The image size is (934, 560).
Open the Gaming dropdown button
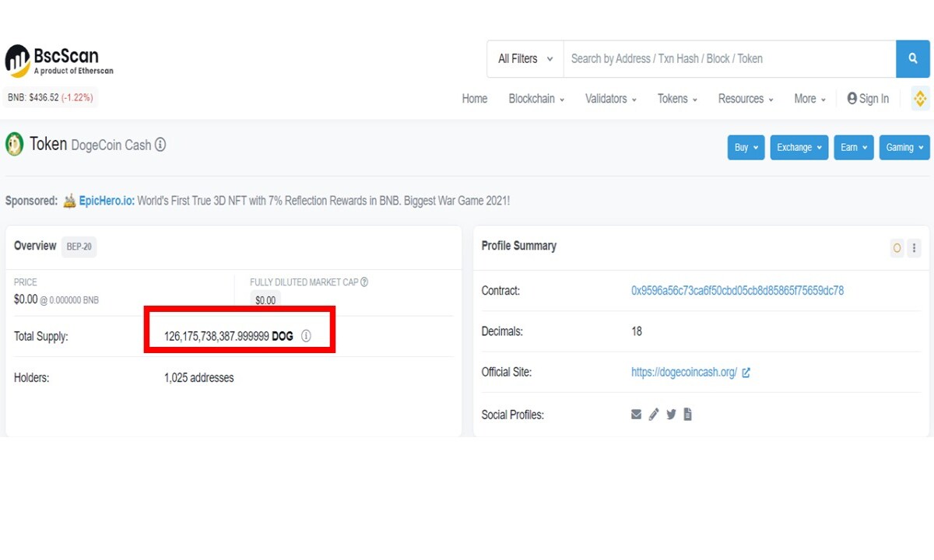click(904, 147)
